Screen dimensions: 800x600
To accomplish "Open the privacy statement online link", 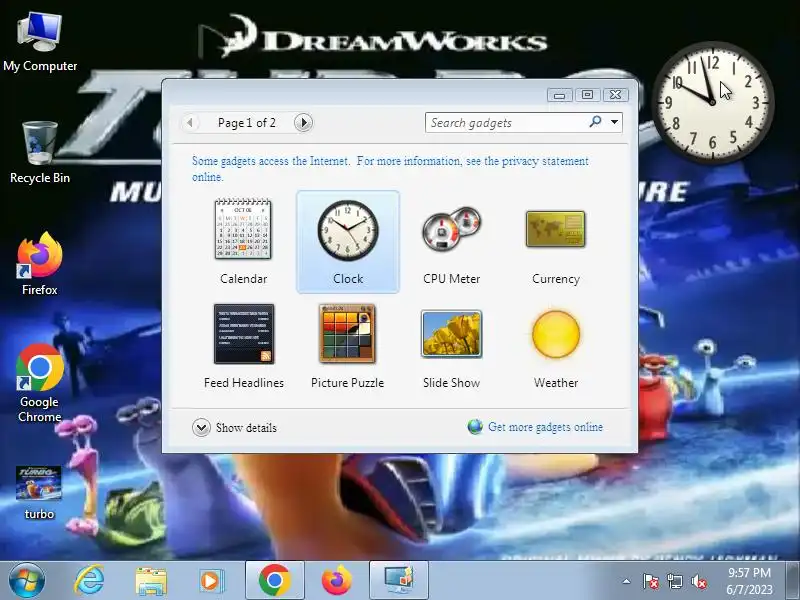I will pos(390,169).
